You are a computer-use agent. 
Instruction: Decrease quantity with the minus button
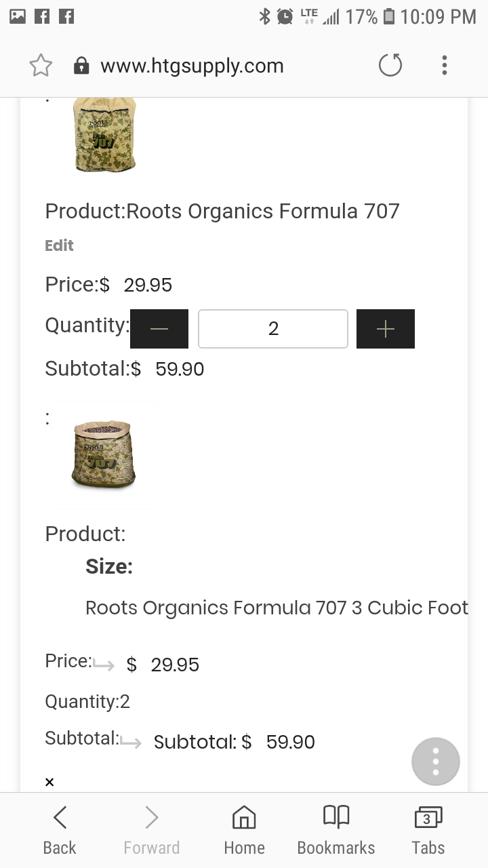159,329
